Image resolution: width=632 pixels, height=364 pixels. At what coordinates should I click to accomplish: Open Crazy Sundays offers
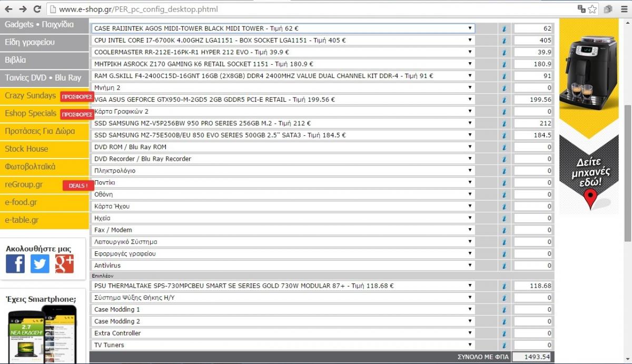44,96
